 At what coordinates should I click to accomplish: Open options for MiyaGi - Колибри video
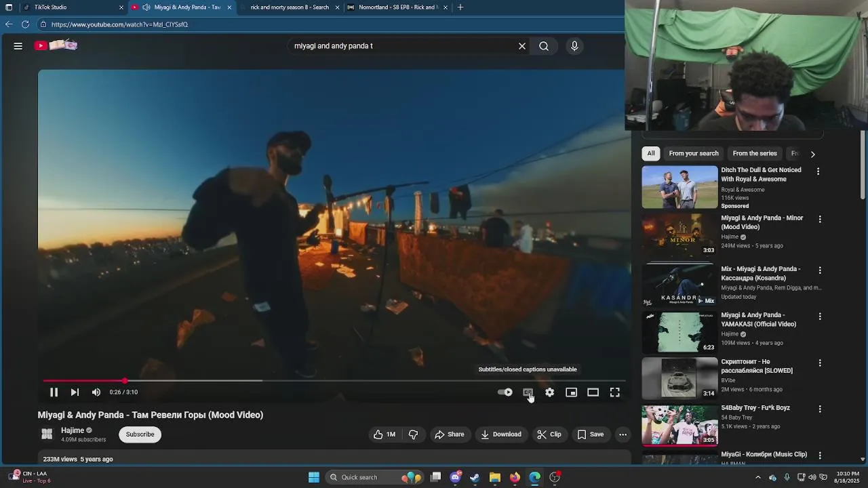coord(820,455)
